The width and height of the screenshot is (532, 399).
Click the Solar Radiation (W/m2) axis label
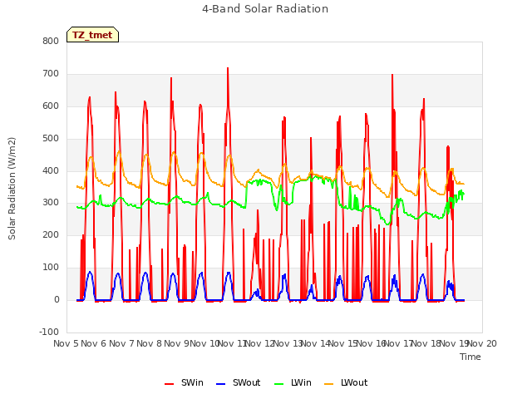tap(12, 189)
